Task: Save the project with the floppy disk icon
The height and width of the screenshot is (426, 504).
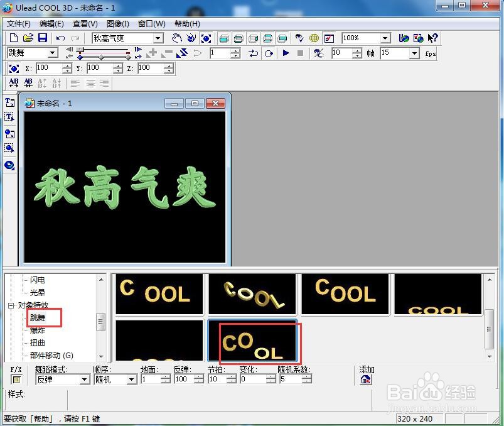Action: (x=43, y=38)
